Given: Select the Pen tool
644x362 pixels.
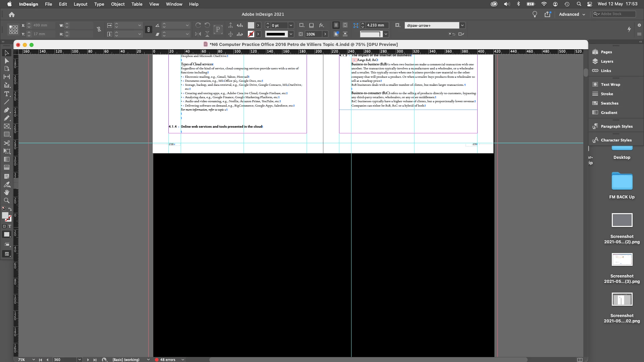Looking at the screenshot, I should [6, 110].
